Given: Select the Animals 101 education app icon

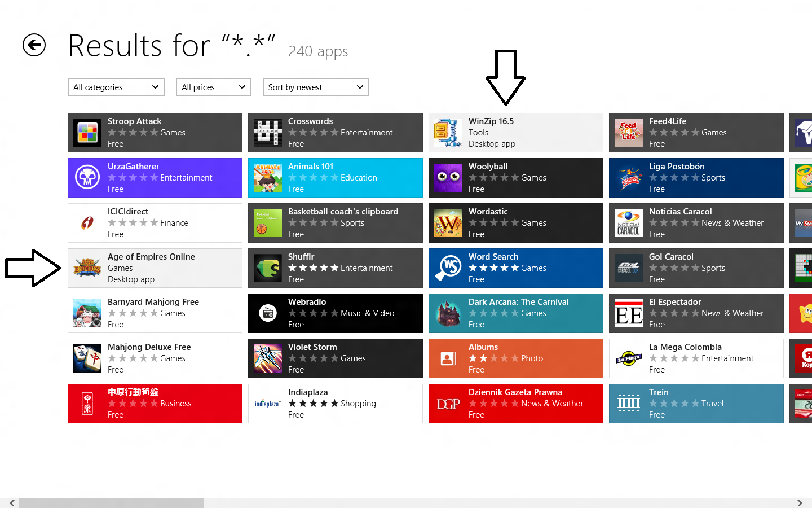Looking at the screenshot, I should (x=267, y=177).
